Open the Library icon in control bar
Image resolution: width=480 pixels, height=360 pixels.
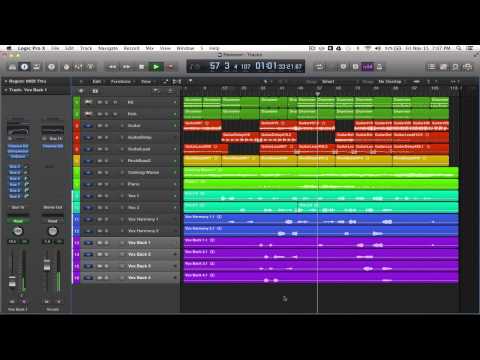coord(12,67)
